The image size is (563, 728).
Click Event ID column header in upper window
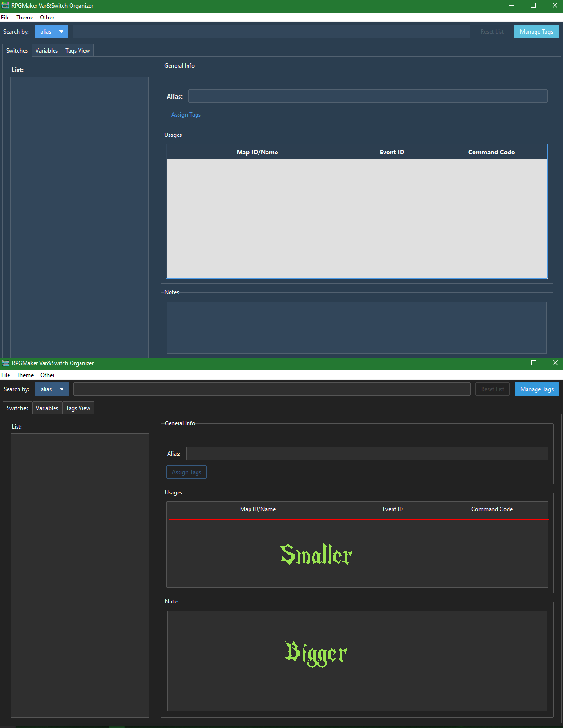coord(392,152)
